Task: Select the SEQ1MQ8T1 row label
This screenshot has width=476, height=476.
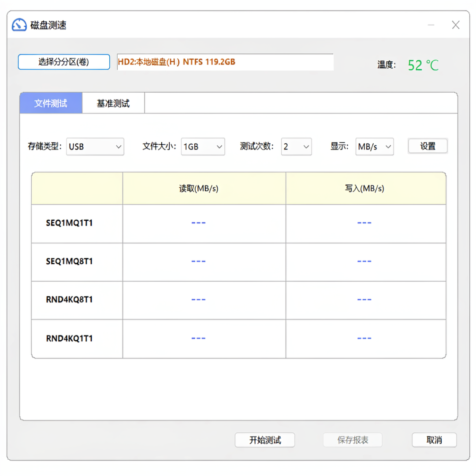Action: (x=69, y=261)
